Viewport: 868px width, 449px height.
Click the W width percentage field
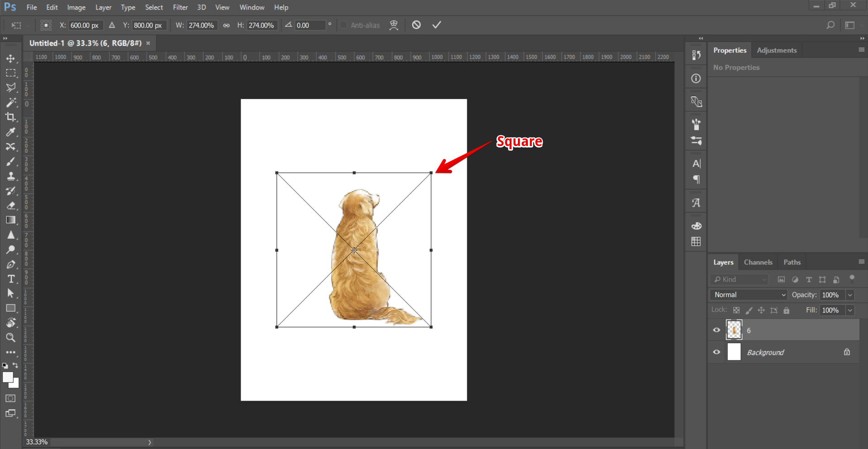[x=201, y=25]
